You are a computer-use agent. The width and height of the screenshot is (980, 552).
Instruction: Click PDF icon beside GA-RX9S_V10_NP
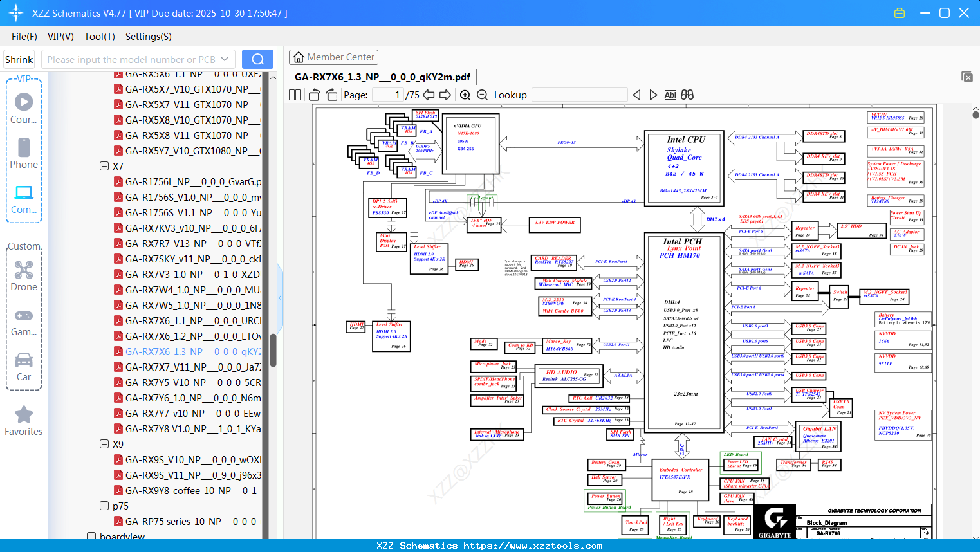pos(118,459)
